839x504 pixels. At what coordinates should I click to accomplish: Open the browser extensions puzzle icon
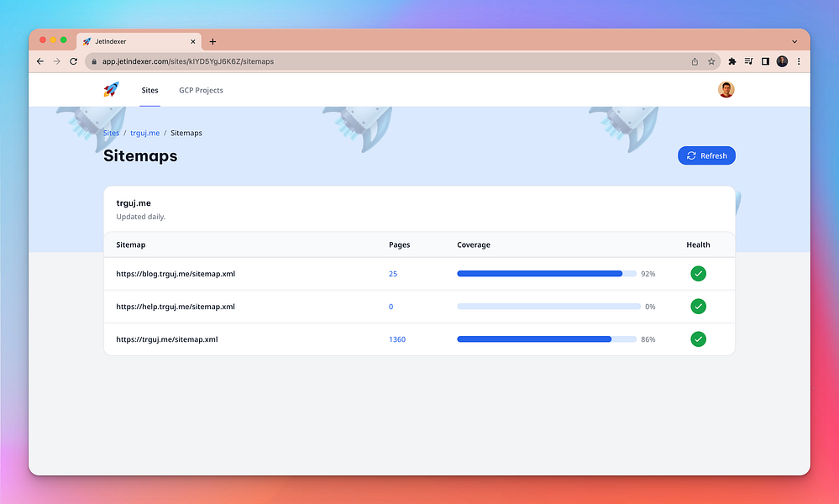tap(732, 61)
